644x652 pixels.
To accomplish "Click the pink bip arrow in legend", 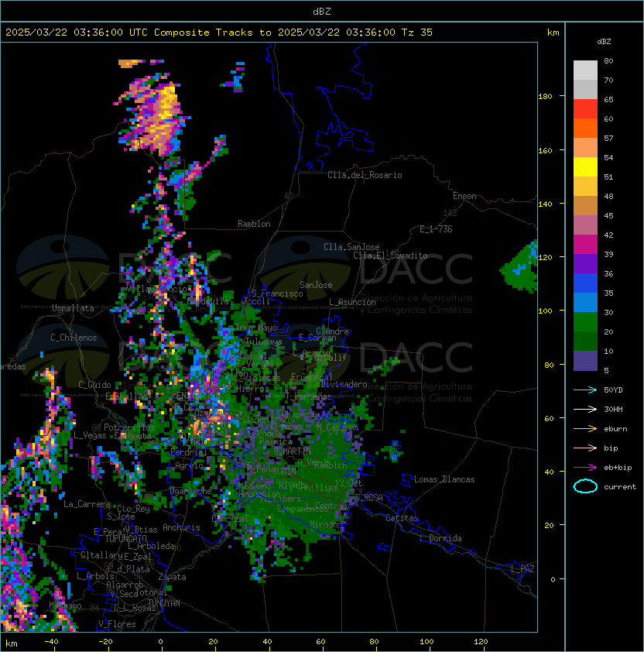I will 585,448.
